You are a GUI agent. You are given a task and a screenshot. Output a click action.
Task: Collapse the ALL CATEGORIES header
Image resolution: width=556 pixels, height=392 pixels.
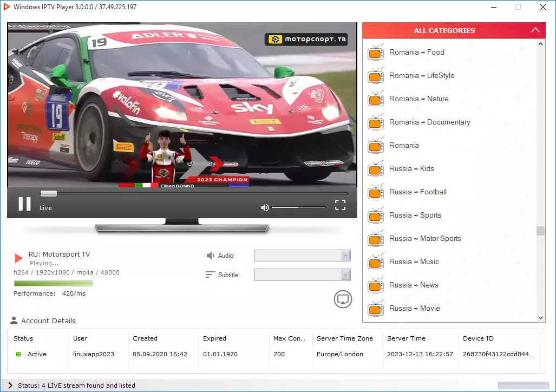(535, 30)
